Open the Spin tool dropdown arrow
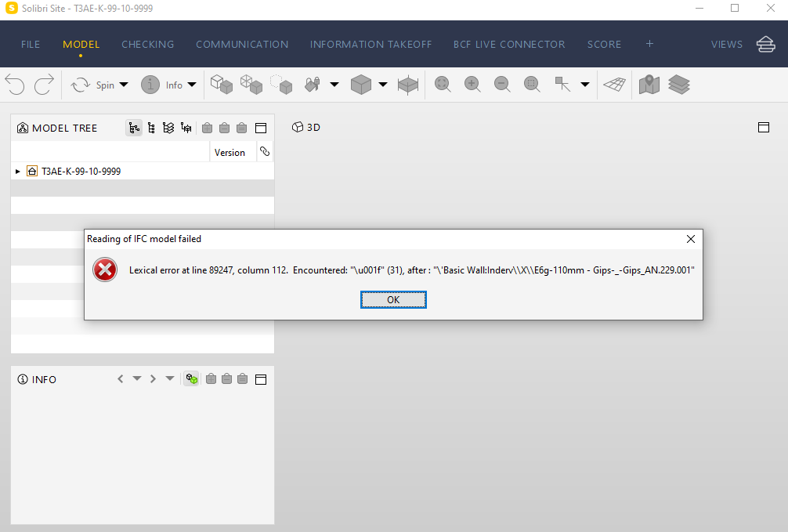Screen dimensions: 788x532 124,85
